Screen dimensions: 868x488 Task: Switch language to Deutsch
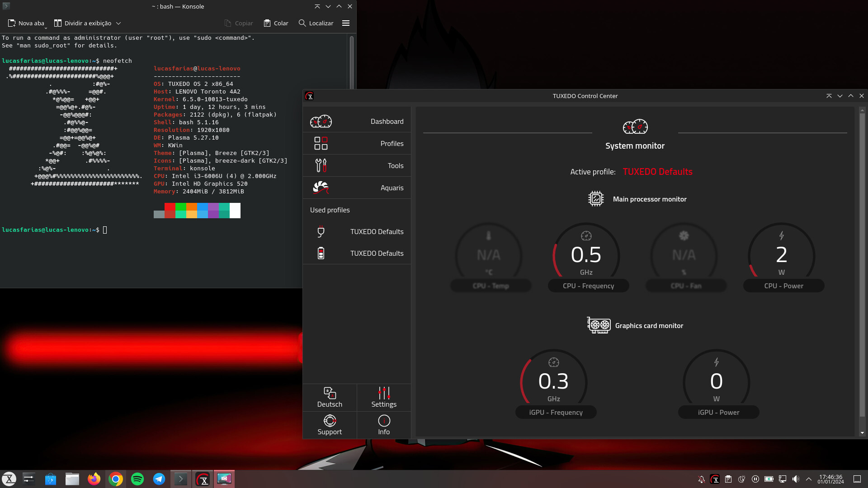[330, 398]
